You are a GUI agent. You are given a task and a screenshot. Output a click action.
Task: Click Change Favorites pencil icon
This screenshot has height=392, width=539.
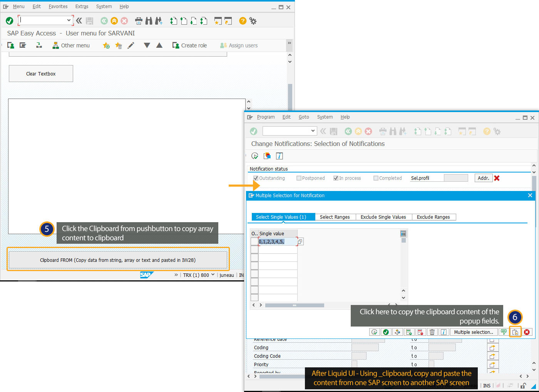pyautogui.click(x=131, y=45)
